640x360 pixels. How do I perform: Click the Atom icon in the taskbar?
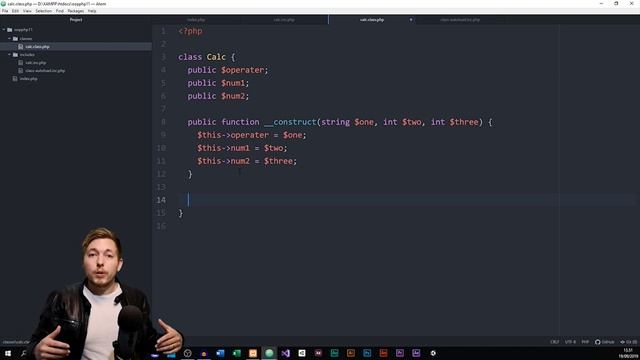269,353
